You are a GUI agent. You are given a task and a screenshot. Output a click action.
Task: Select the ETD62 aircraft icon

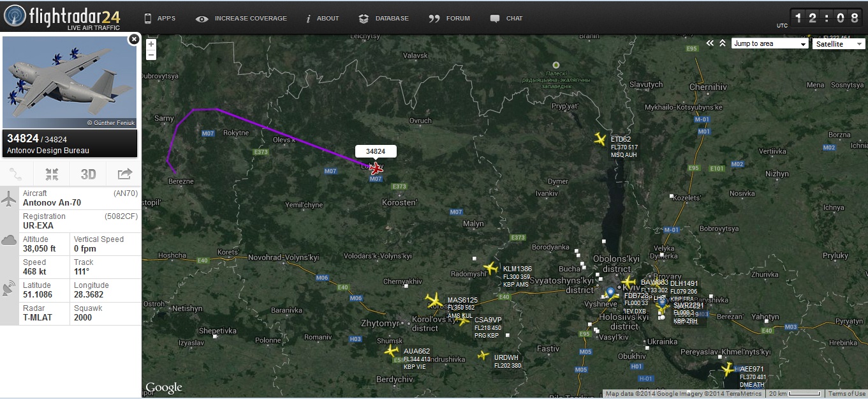click(600, 139)
